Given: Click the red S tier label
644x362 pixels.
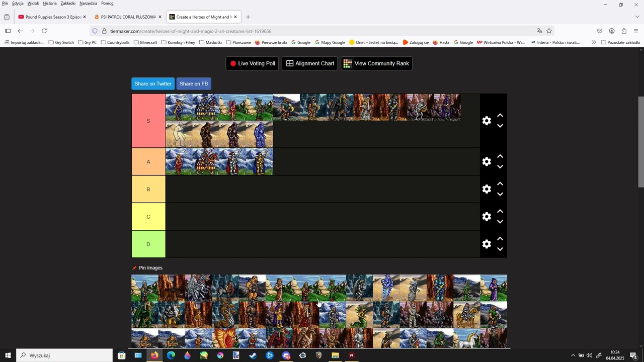Looking at the screenshot, I should pyautogui.click(x=148, y=121).
